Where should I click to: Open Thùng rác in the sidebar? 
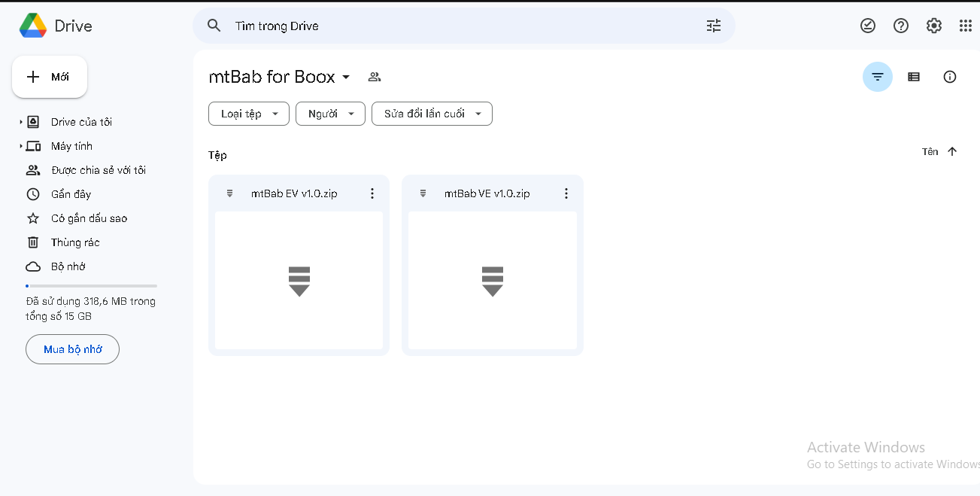point(75,242)
